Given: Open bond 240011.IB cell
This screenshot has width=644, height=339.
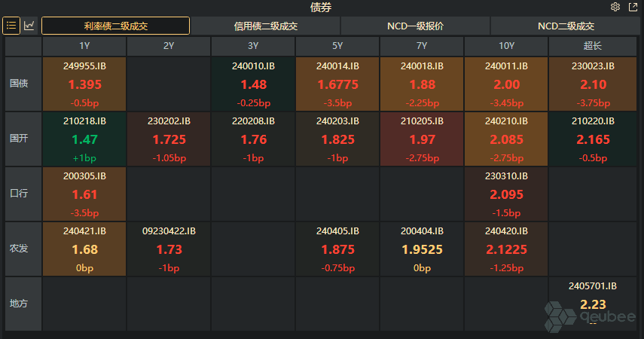Looking at the screenshot, I should [x=506, y=84].
